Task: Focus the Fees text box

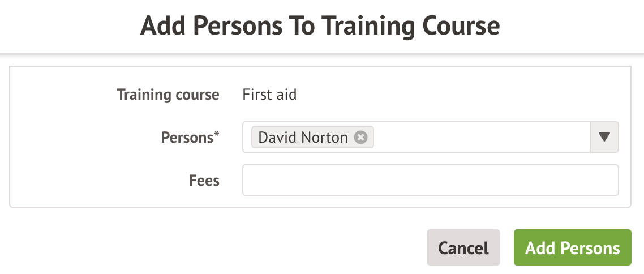Action: [430, 181]
